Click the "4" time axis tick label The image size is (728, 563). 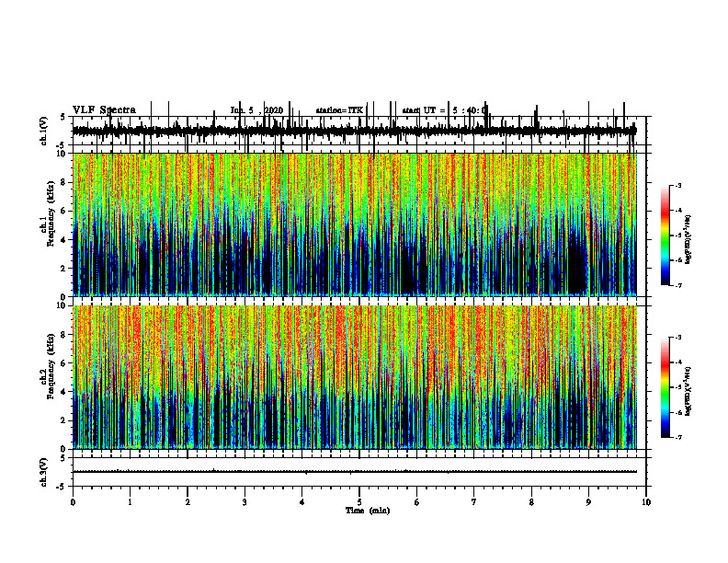(x=302, y=502)
